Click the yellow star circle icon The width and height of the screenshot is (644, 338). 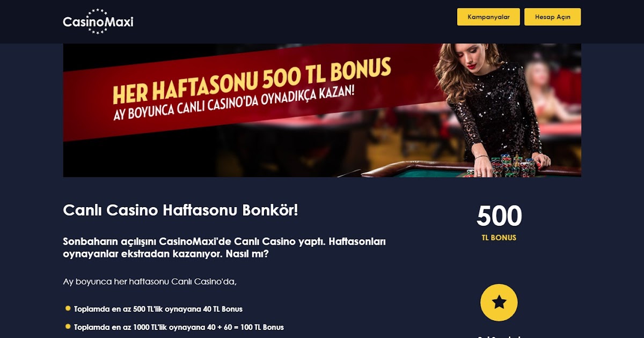coord(499,303)
